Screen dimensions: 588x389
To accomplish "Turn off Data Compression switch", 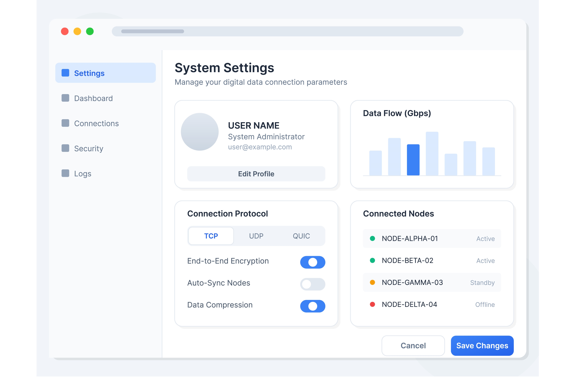I will (x=312, y=306).
